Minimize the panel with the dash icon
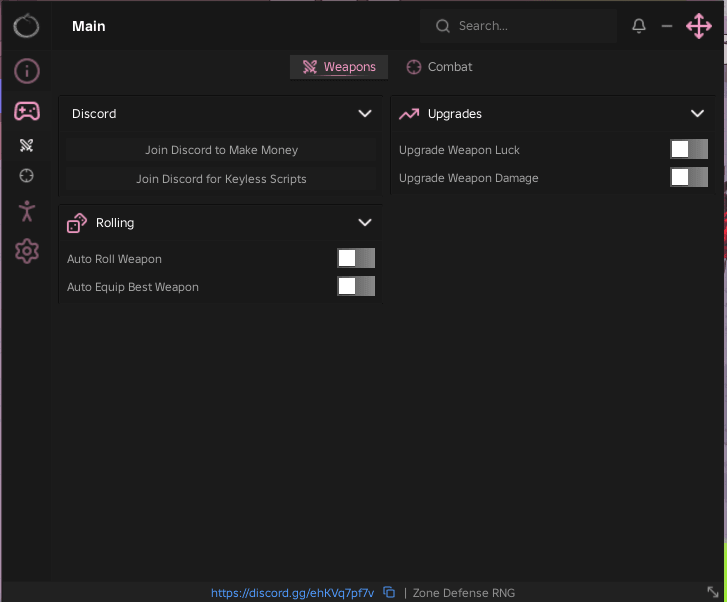This screenshot has height=602, width=727. (667, 26)
